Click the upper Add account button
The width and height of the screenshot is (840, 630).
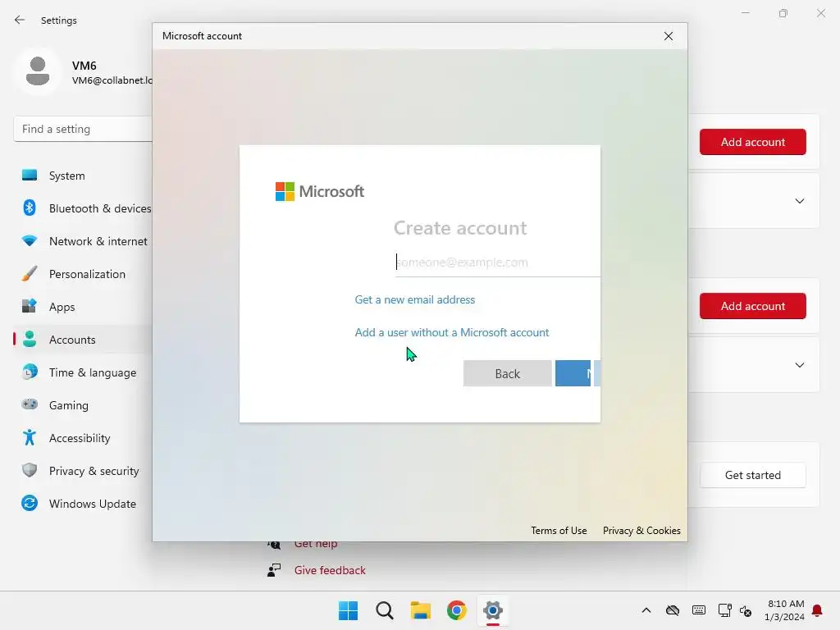coord(753,142)
